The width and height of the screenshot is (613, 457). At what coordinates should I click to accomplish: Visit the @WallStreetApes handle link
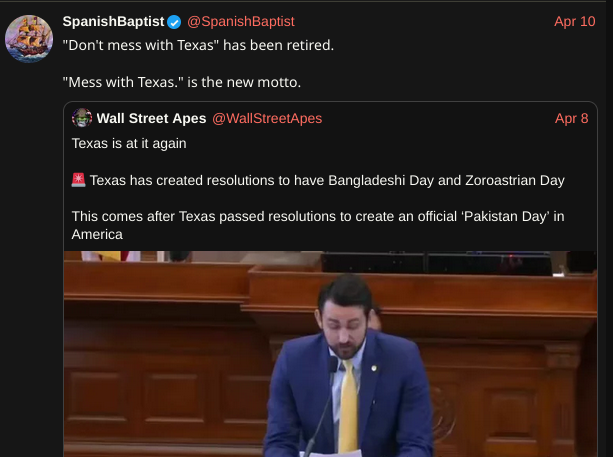pos(267,118)
